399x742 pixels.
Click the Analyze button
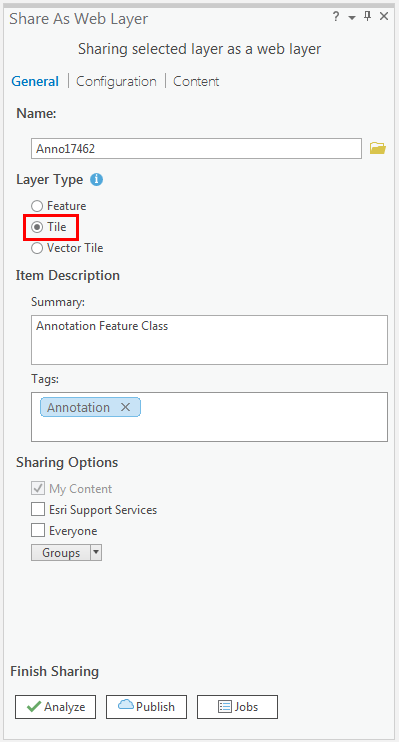click(55, 707)
